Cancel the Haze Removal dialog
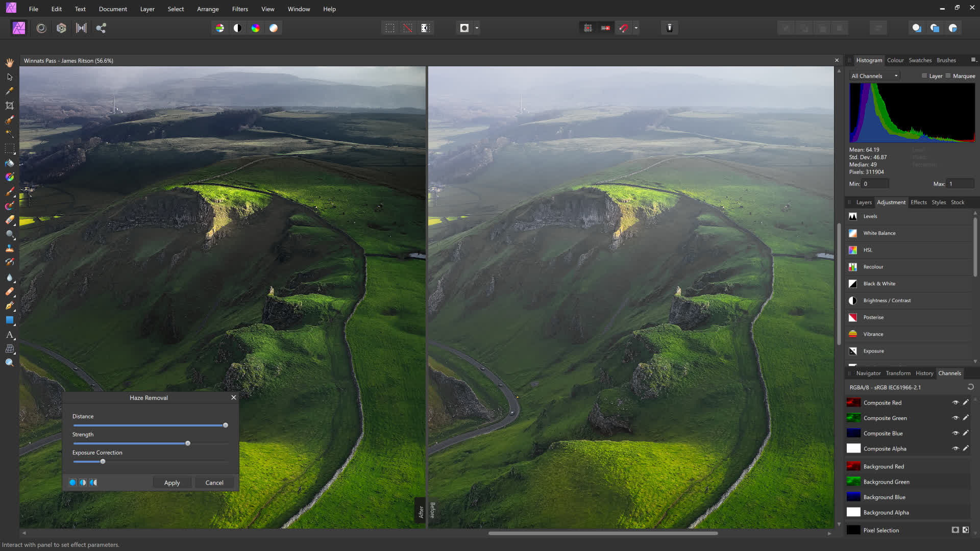 (x=214, y=483)
